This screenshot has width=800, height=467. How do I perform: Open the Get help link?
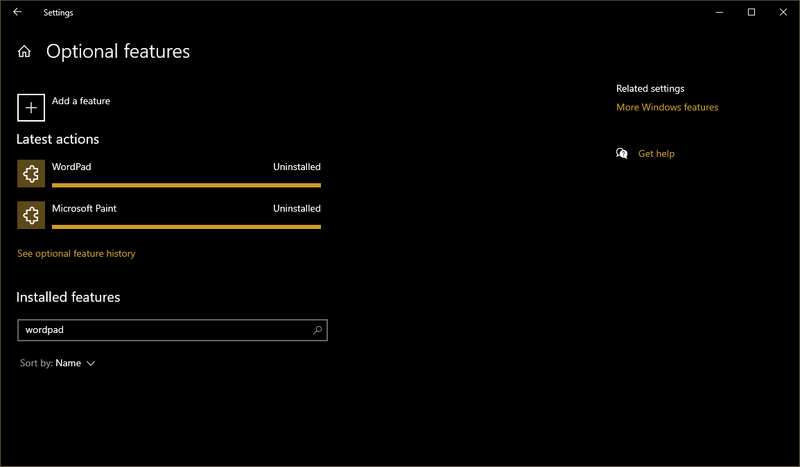[656, 154]
